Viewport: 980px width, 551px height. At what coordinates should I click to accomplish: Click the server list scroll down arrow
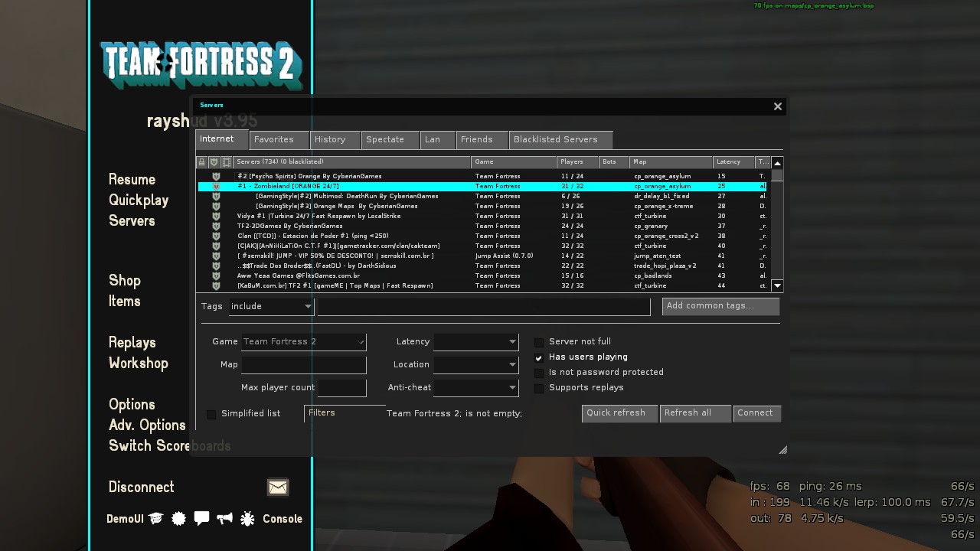point(777,285)
